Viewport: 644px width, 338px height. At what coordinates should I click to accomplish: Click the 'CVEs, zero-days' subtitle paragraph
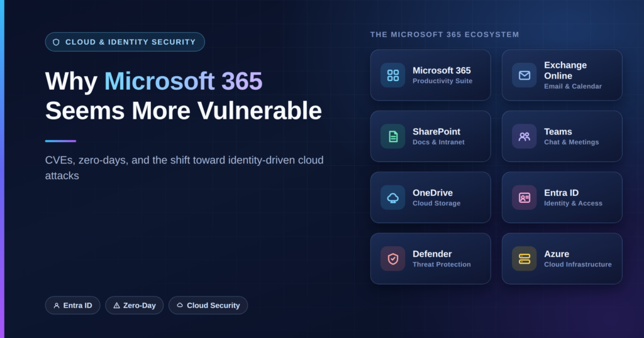click(x=184, y=167)
